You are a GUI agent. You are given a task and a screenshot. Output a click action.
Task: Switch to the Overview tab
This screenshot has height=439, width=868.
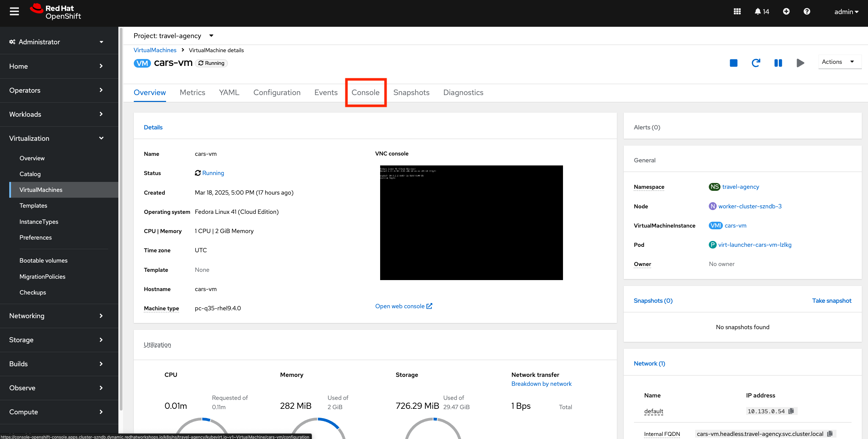point(150,92)
